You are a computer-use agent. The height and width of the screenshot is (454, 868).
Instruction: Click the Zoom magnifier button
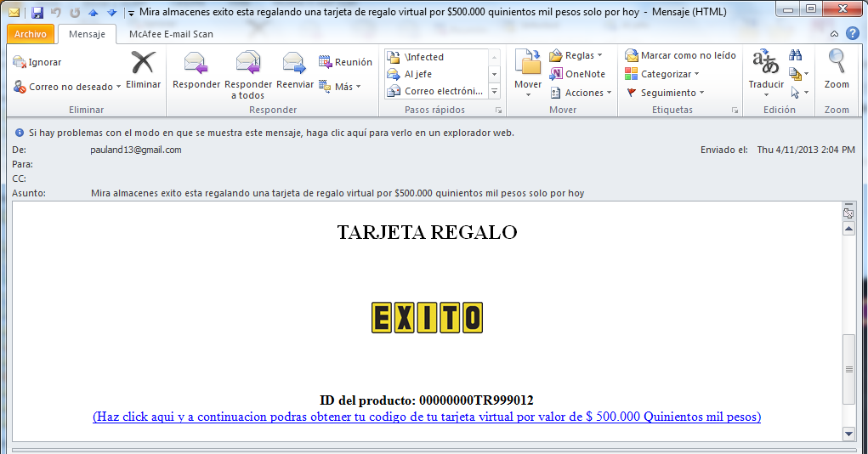[837, 70]
